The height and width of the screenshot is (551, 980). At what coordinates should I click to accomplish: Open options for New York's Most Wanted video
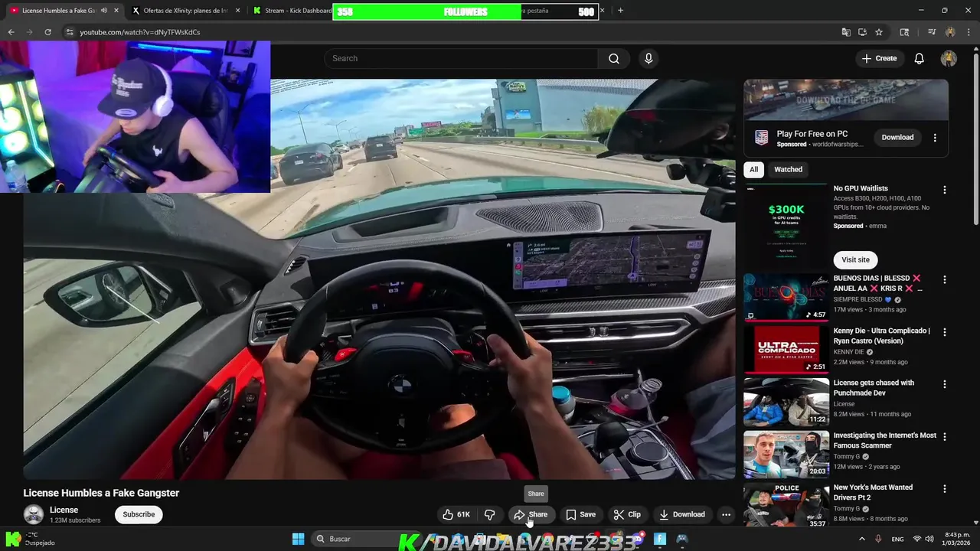click(x=945, y=489)
